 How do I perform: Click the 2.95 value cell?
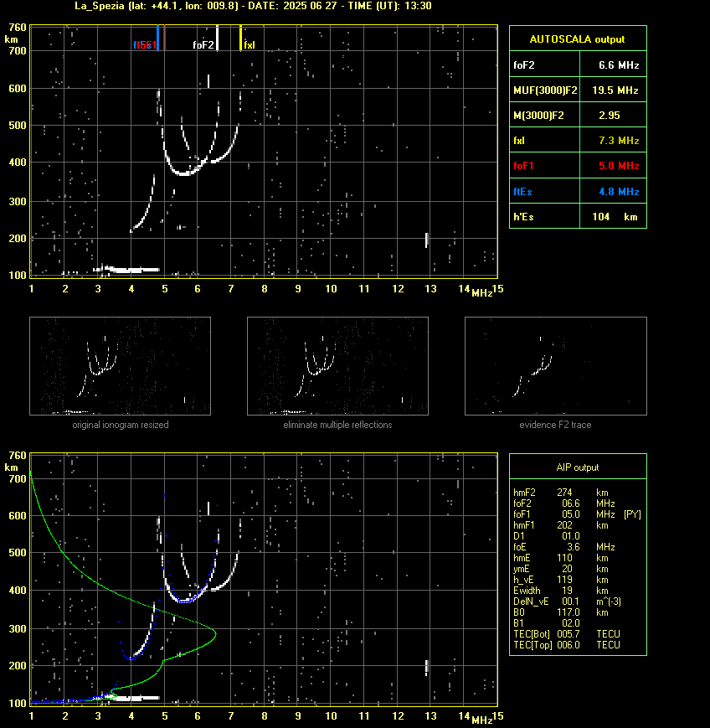[613, 115]
